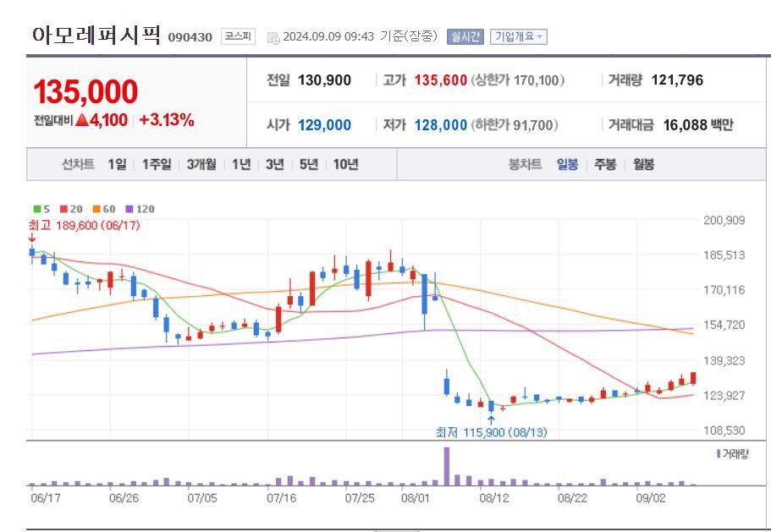The width and height of the screenshot is (771, 532).
Task: Select the 1일 line chart tab
Action: [x=117, y=164]
